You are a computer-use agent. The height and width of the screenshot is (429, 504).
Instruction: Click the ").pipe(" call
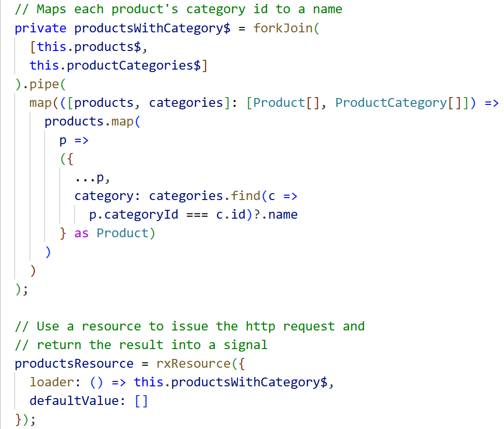coord(41,84)
